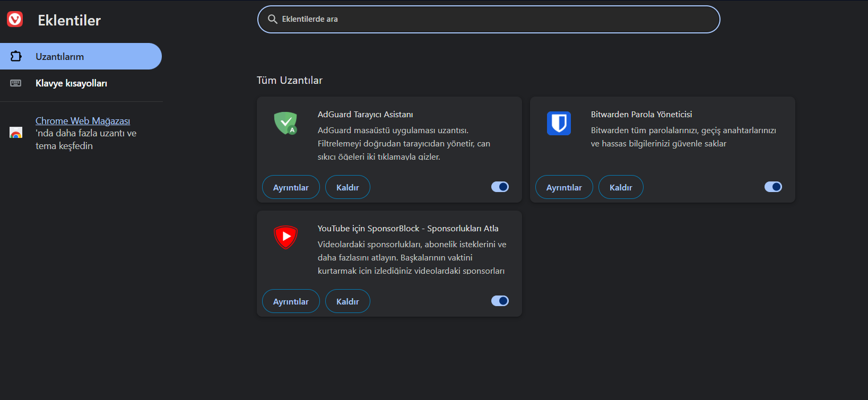The image size is (868, 400).
Task: Toggle off YouTube için SponsorBlock extension
Action: 500,301
